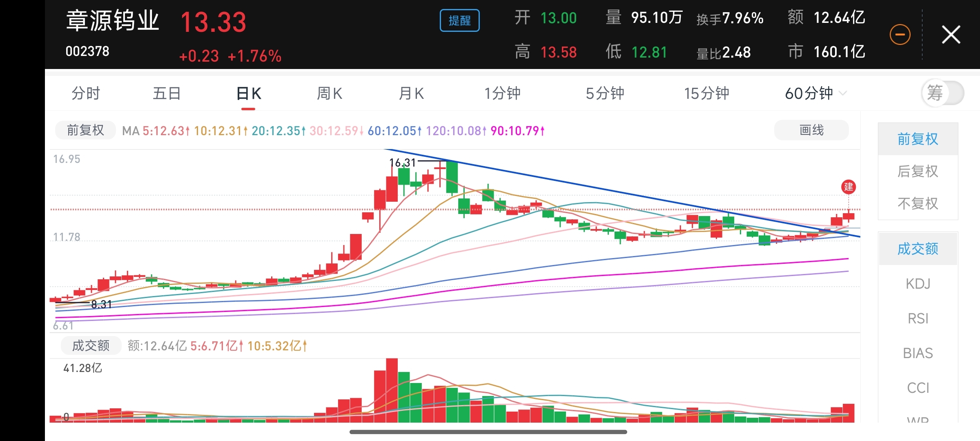Close the stock chart with X icon
Viewport: 980px width, 441px height.
[x=951, y=35]
